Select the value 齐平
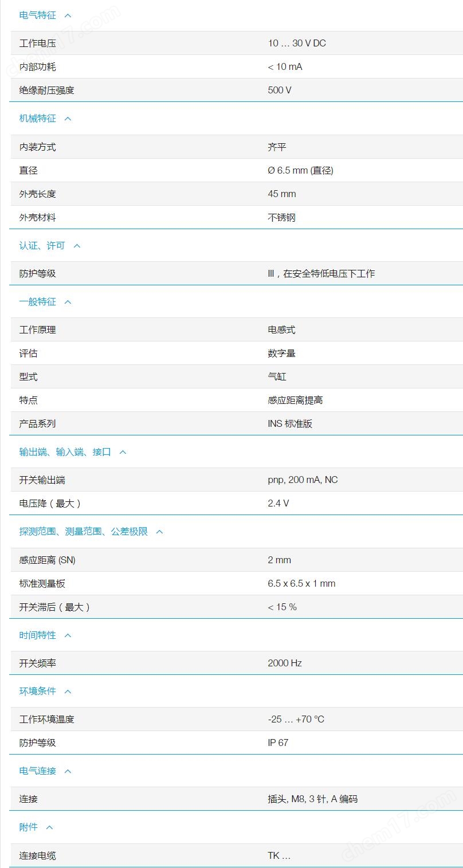Screen dimensions: 463x868 click(277, 147)
